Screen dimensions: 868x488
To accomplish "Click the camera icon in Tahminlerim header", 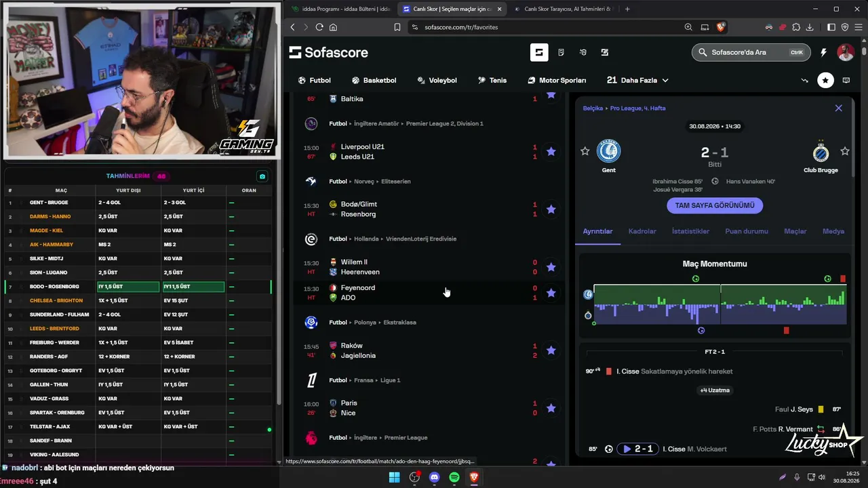I will (x=262, y=176).
